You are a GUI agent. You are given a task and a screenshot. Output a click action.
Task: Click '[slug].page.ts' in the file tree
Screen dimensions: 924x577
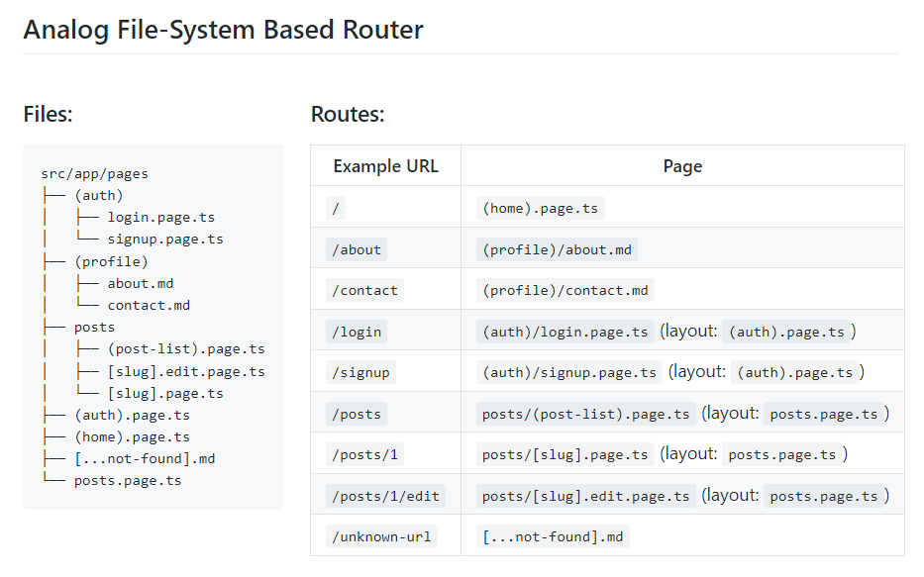165,393
